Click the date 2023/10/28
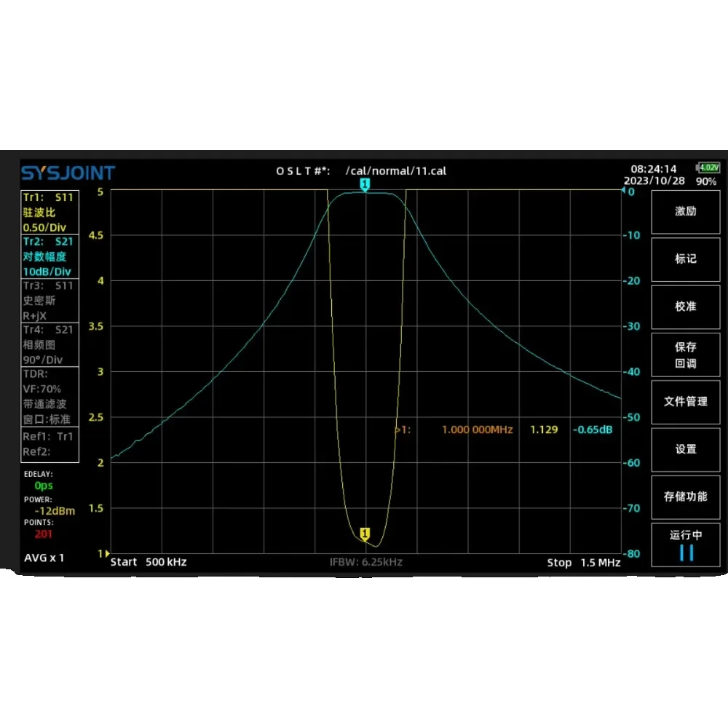728x728 pixels. [x=654, y=181]
